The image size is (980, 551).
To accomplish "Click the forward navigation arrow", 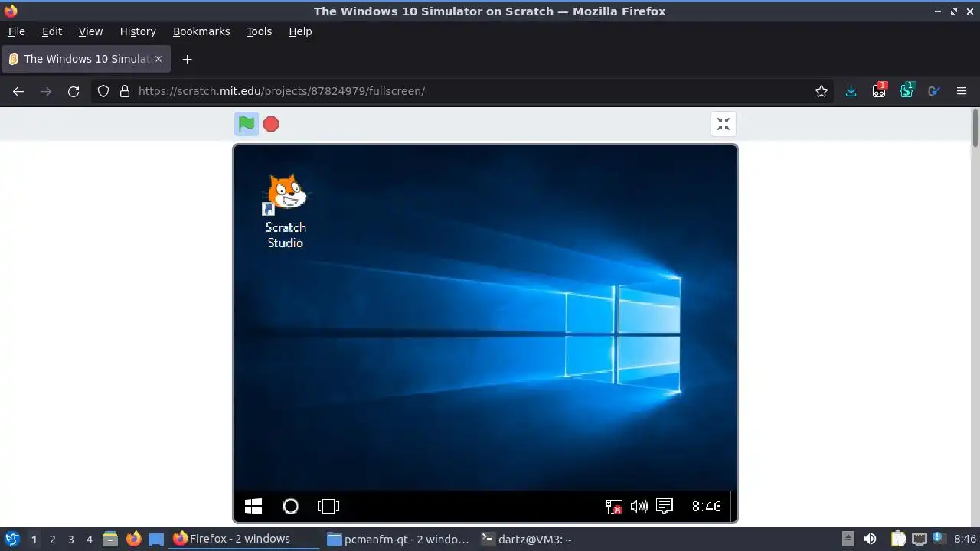I will [x=46, y=91].
